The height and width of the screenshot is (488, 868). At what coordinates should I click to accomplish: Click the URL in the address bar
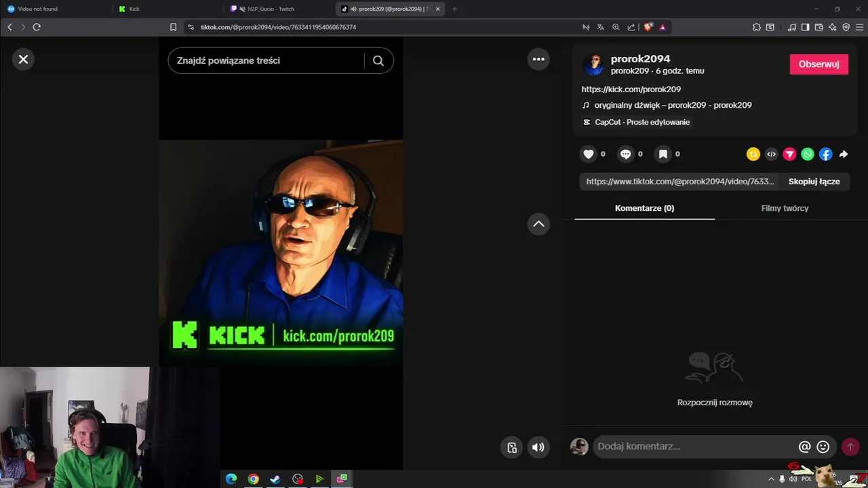(278, 27)
